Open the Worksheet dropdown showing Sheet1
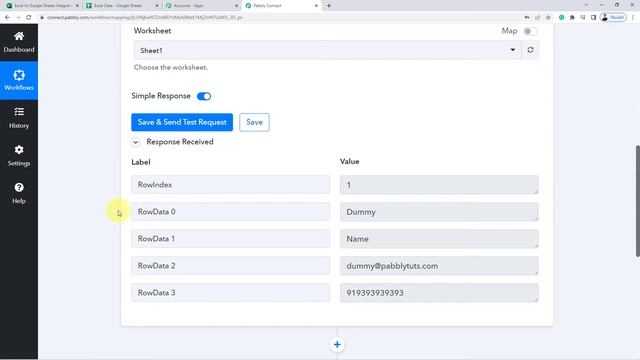640x360 pixels. click(327, 50)
